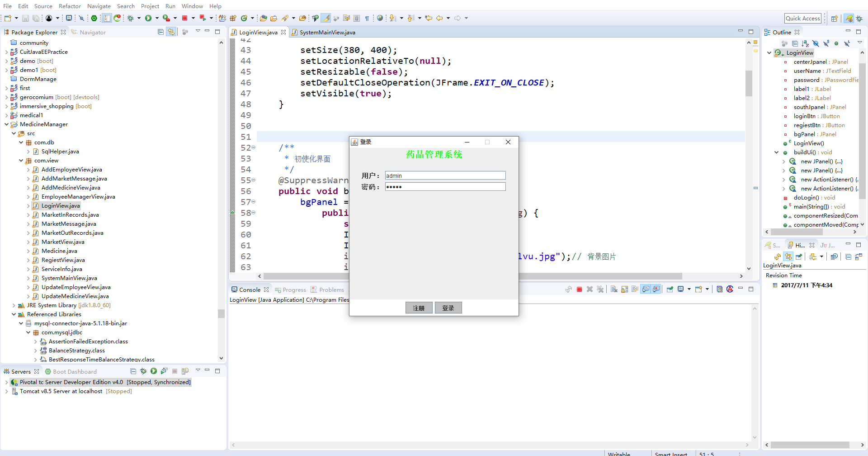Viewport: 868px width, 456px height.
Task: Run the application with the green Run icon
Action: click(150, 18)
